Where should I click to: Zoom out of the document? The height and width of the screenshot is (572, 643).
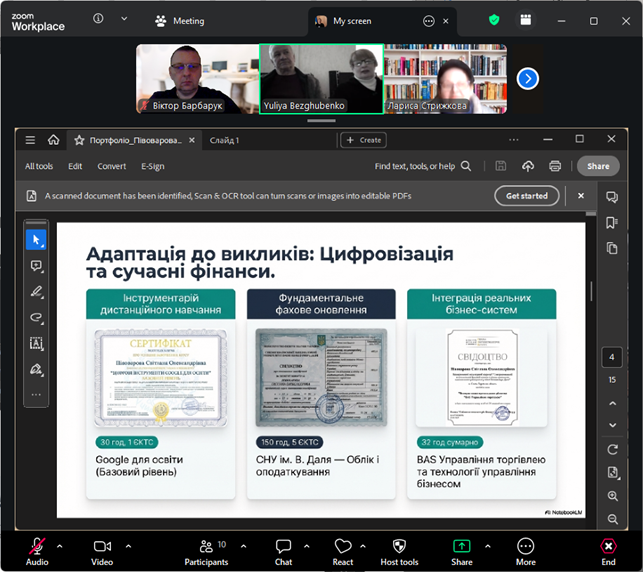(613, 519)
